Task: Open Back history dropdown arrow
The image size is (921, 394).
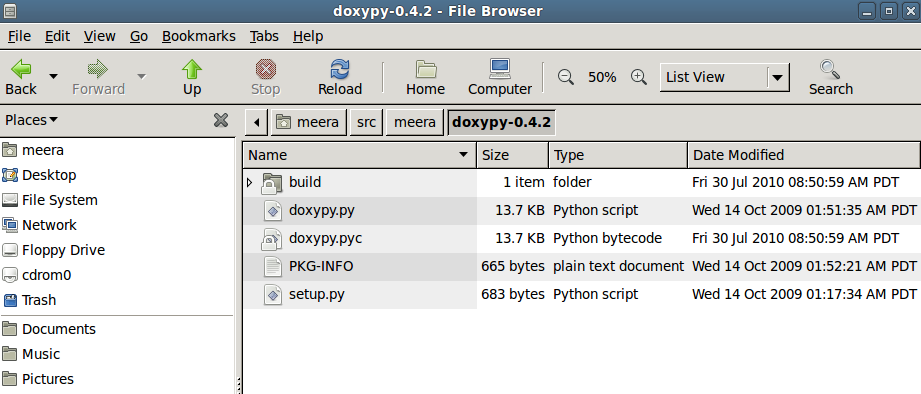Action: point(53,76)
